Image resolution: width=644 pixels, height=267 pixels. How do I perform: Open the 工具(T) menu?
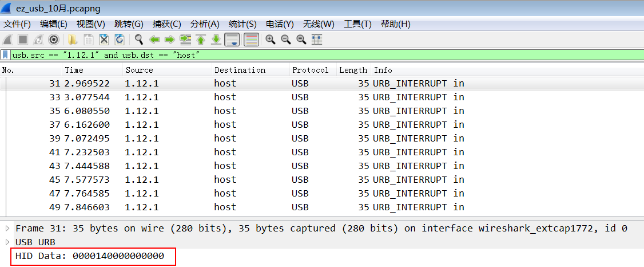coord(357,24)
